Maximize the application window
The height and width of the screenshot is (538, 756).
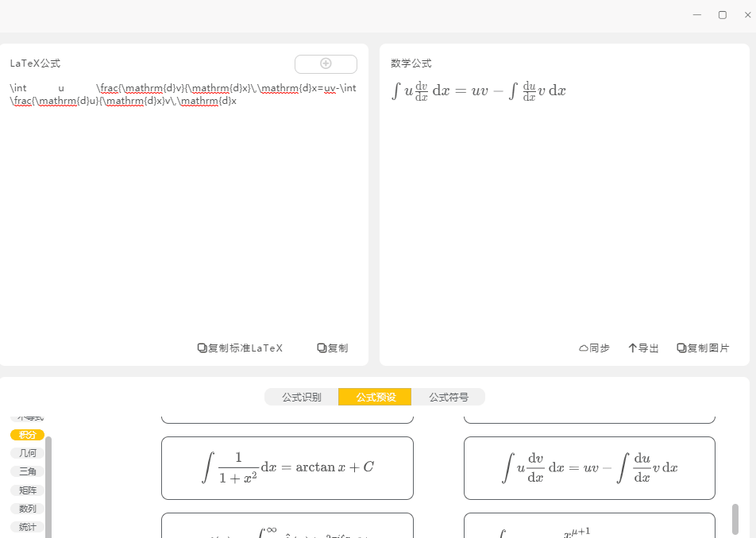point(723,15)
